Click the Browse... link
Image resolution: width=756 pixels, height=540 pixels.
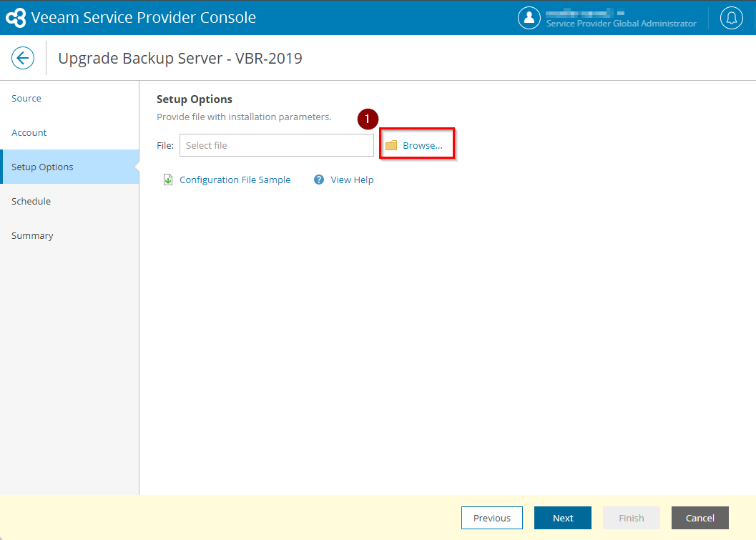coord(423,145)
